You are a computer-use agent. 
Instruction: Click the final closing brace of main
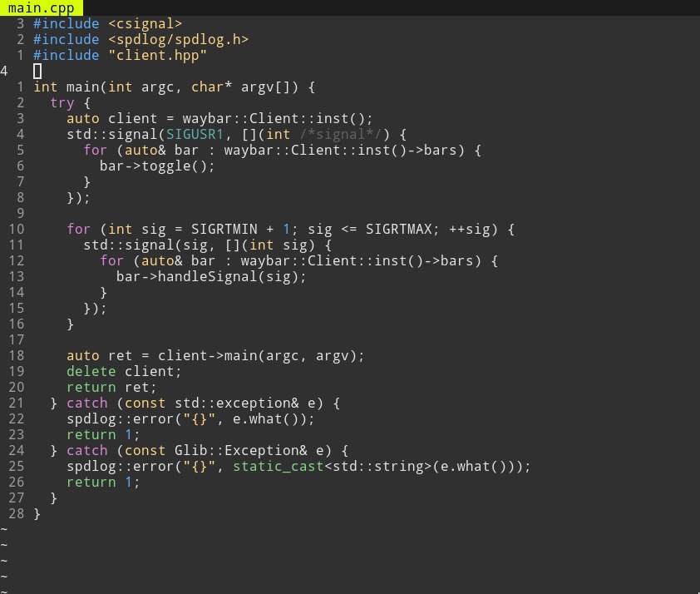coord(37,514)
